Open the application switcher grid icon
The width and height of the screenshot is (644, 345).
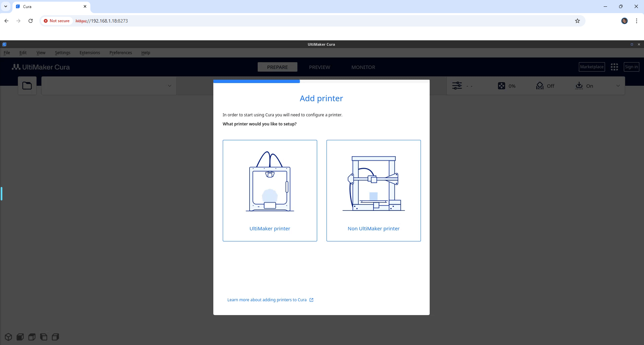click(614, 67)
